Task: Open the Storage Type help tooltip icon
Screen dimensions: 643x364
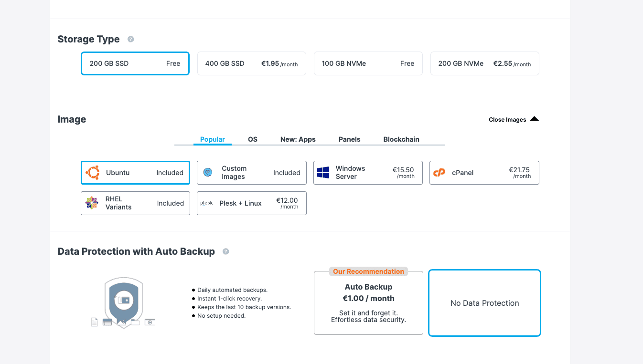Action: click(x=130, y=39)
